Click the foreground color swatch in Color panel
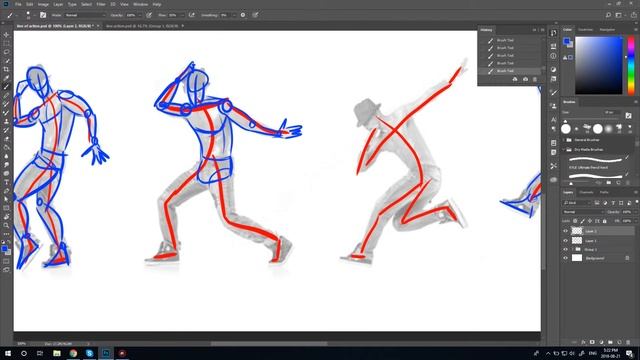Screen dimensions: 640x360 (567, 41)
